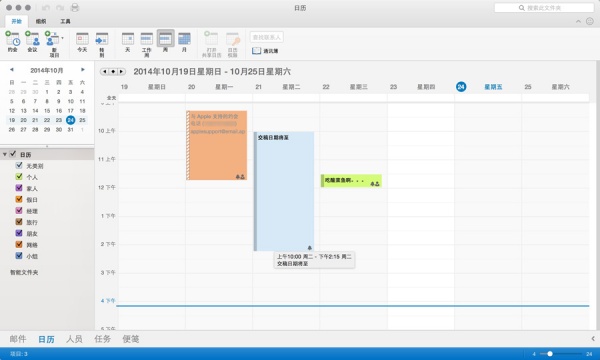This screenshot has height=360, width=600.
Task: Disable the 朋友 category checkbox
Action: pyautogui.click(x=19, y=233)
